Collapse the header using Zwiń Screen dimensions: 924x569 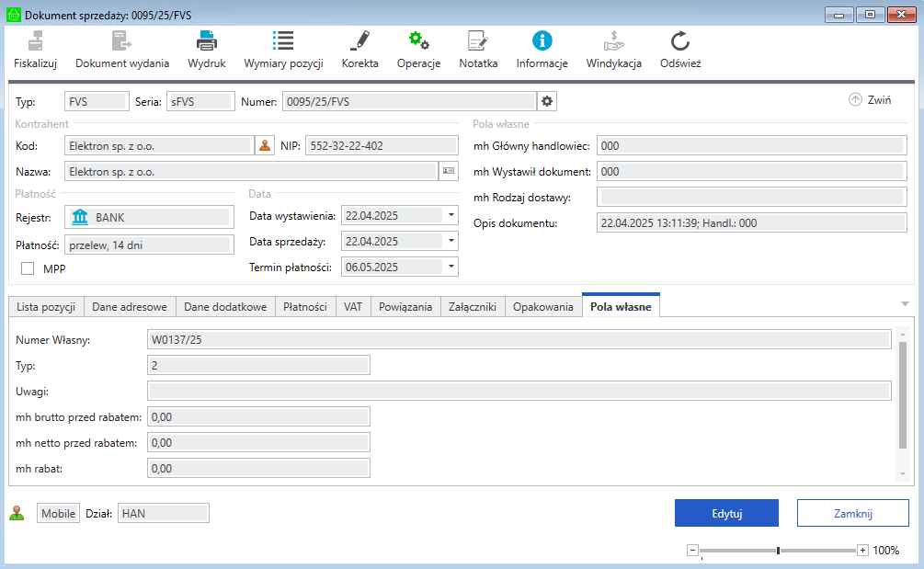[x=869, y=100]
